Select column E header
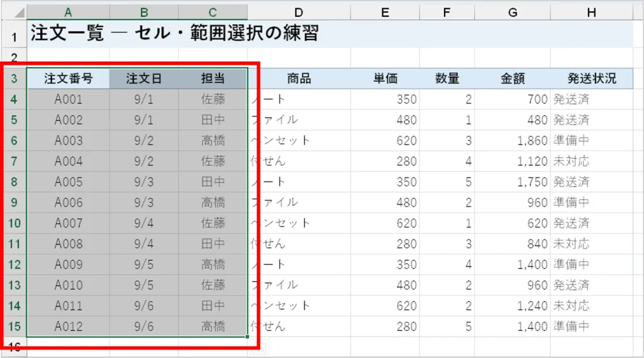This screenshot has height=358, width=644. tap(385, 13)
